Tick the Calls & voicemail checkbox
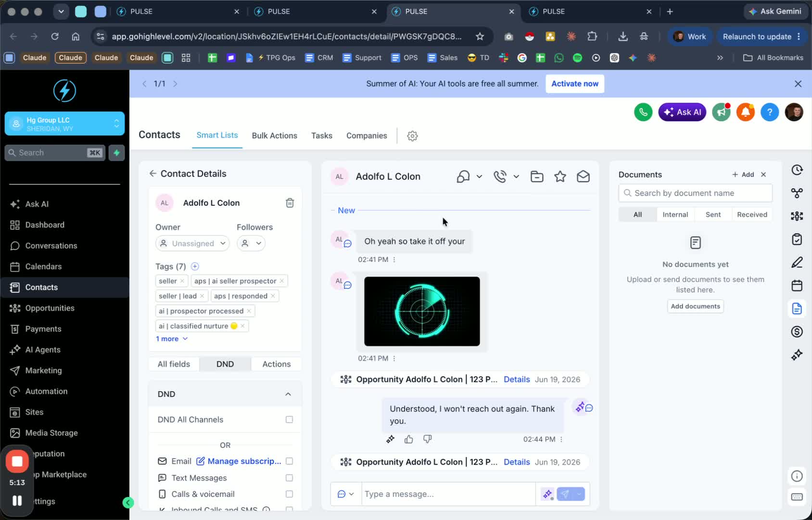The image size is (812, 520). point(289,494)
